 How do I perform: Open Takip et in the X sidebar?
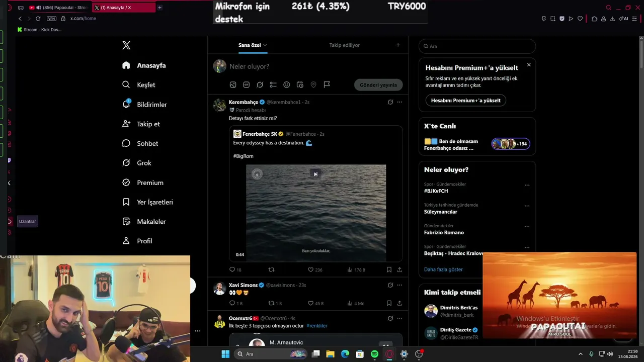click(x=141, y=124)
